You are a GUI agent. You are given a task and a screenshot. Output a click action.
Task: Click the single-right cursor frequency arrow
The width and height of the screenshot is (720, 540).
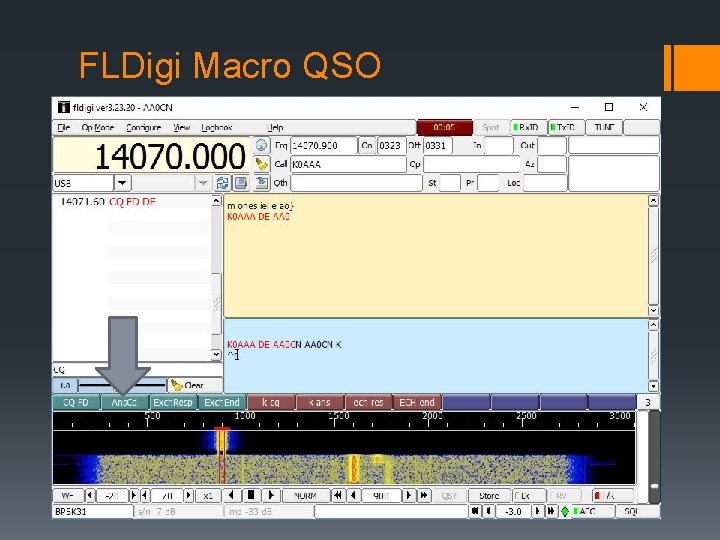[x=408, y=495]
